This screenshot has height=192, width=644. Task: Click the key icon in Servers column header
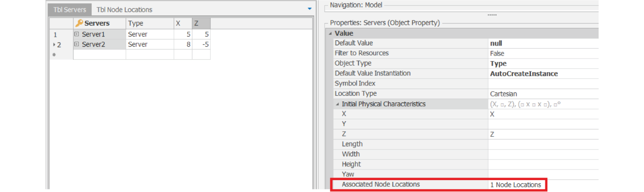point(79,23)
